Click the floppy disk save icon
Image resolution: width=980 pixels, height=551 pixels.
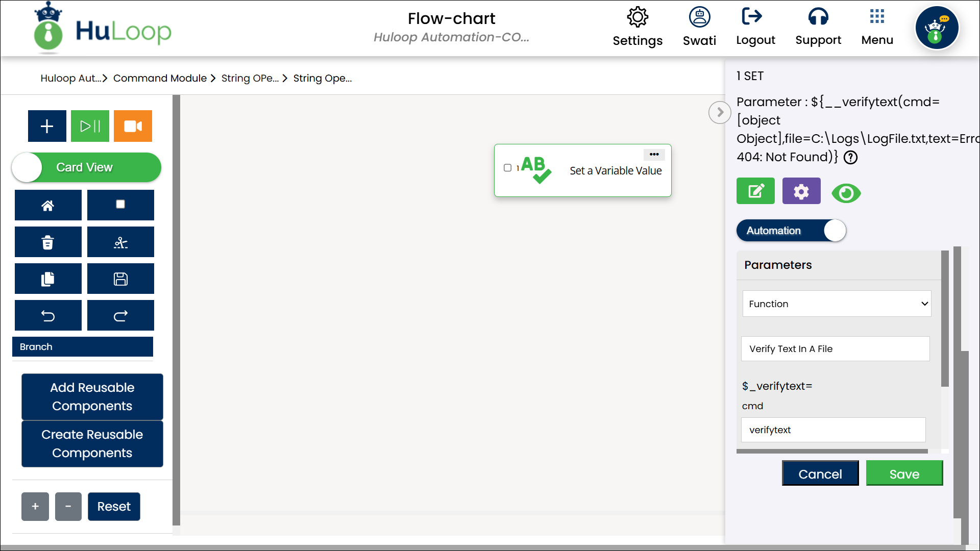coord(120,279)
